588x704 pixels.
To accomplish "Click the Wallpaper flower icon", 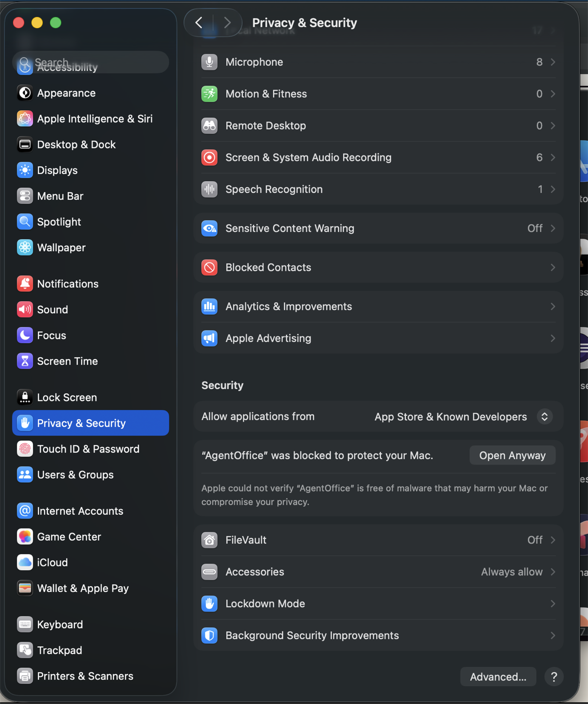I will (x=25, y=247).
